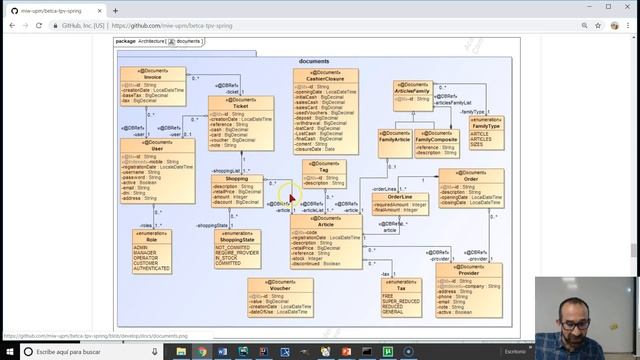This screenshot has width=640, height=360.
Task: Click the Tax enumeration title
Action: [x=401, y=288]
